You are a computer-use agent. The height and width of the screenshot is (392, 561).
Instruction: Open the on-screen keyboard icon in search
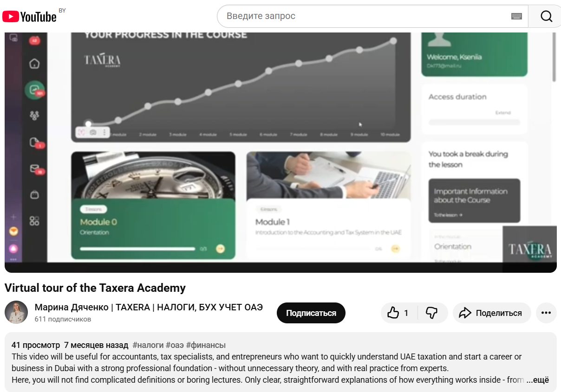click(516, 16)
